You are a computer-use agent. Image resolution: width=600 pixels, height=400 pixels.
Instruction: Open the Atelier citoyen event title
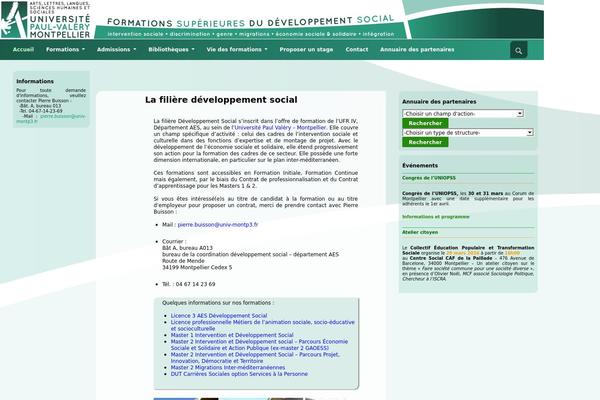click(x=420, y=232)
